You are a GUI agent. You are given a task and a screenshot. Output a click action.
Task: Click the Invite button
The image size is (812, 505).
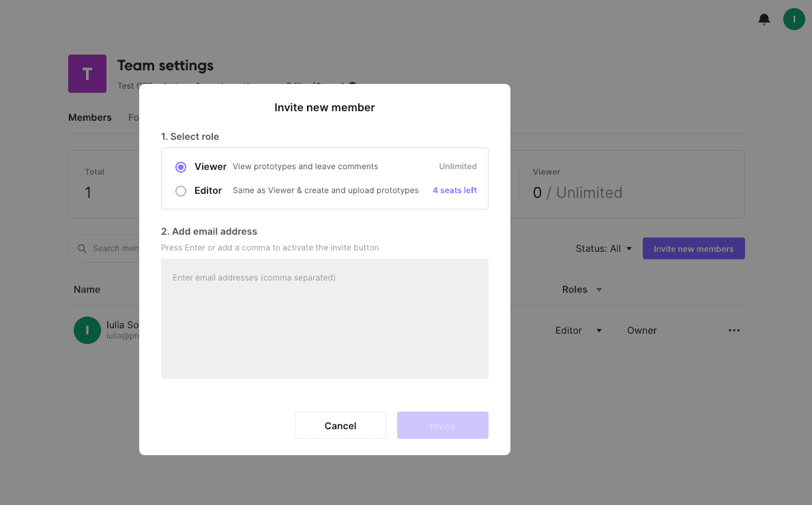(442, 425)
